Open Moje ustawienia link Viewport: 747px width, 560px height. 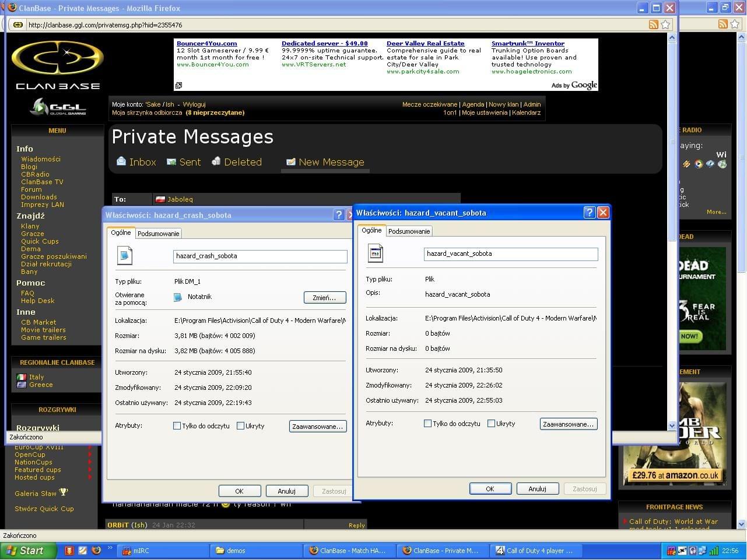(485, 112)
